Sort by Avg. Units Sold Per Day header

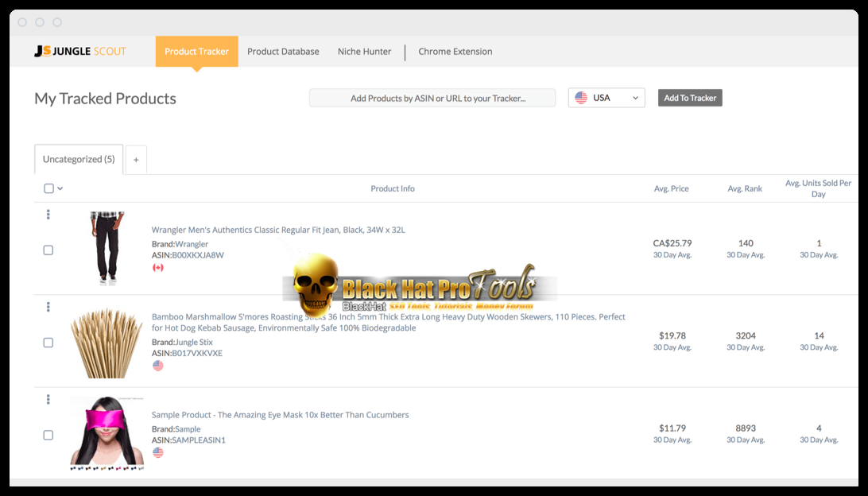point(818,188)
